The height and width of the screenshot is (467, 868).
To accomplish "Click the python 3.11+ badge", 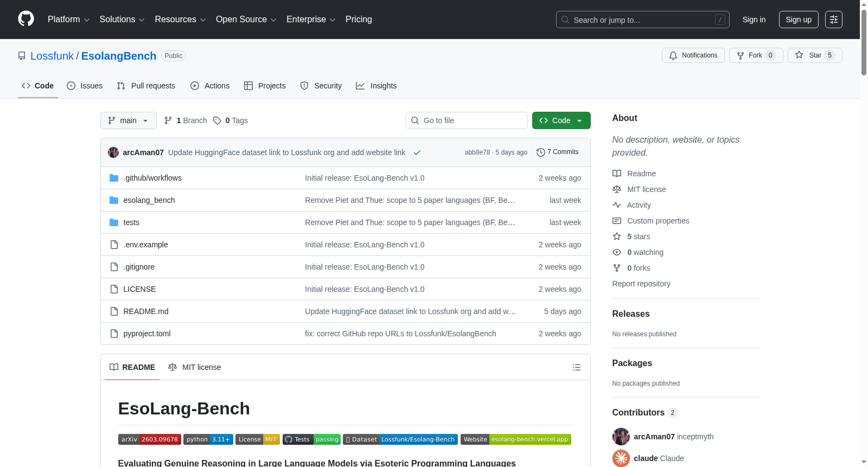I will coord(208,439).
